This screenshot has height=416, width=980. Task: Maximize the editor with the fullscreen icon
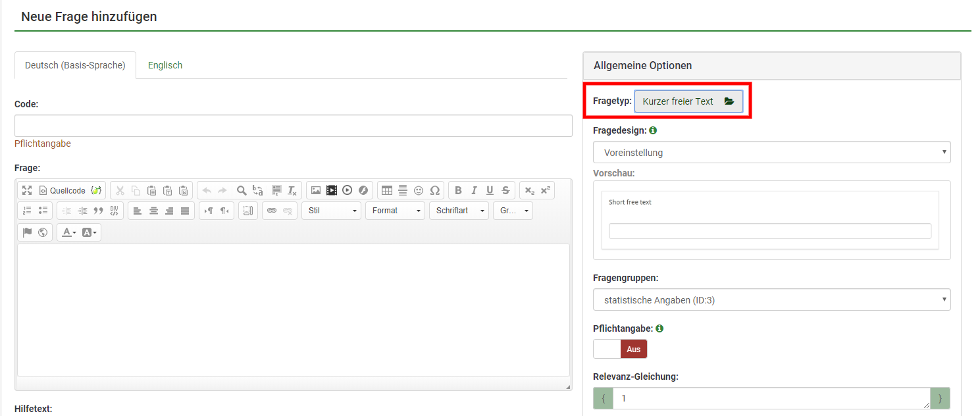(x=27, y=190)
